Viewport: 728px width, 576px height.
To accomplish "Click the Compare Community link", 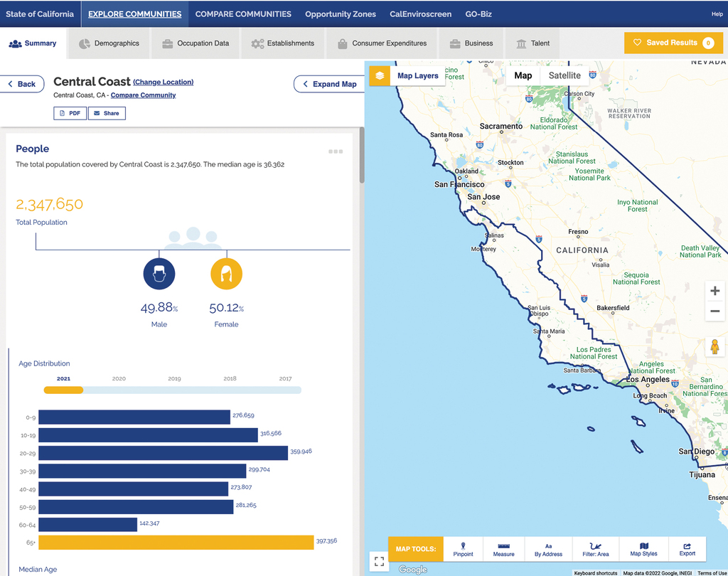I will [143, 95].
